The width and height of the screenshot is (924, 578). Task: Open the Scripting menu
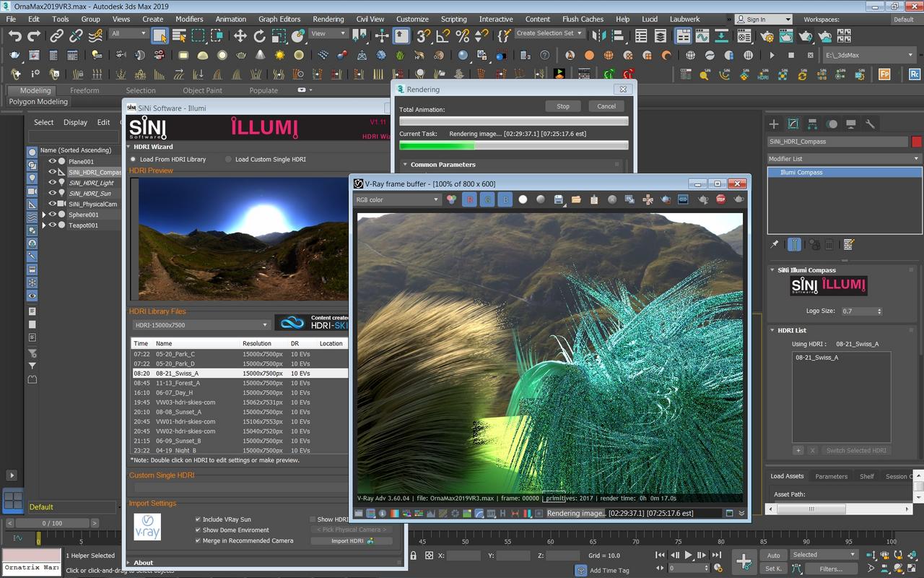pos(454,19)
